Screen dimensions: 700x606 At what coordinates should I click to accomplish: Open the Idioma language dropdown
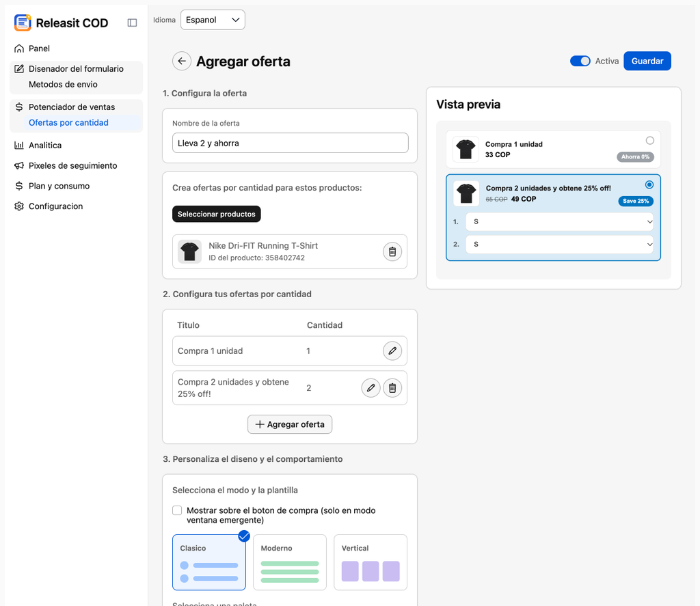click(x=213, y=20)
